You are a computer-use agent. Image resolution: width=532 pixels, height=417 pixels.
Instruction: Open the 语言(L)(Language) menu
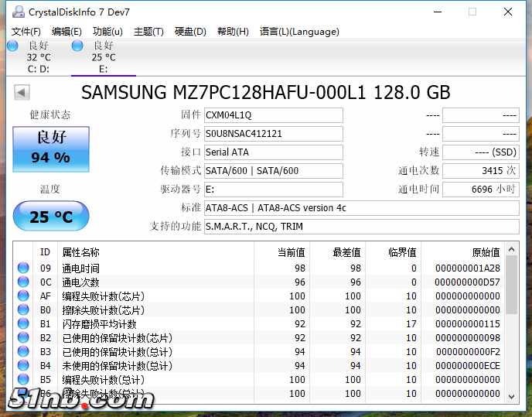(299, 32)
